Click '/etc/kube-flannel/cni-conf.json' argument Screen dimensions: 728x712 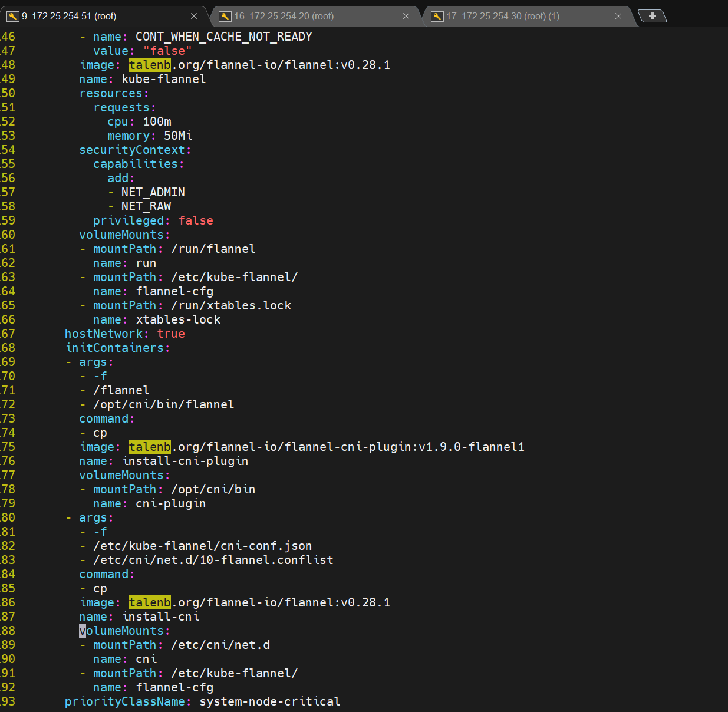[x=203, y=546]
